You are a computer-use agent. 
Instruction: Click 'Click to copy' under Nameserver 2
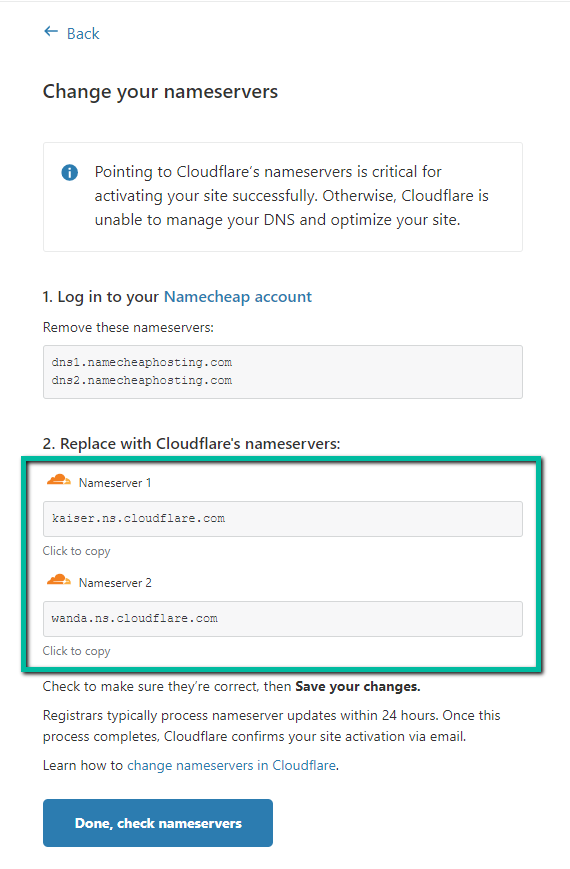(x=77, y=651)
